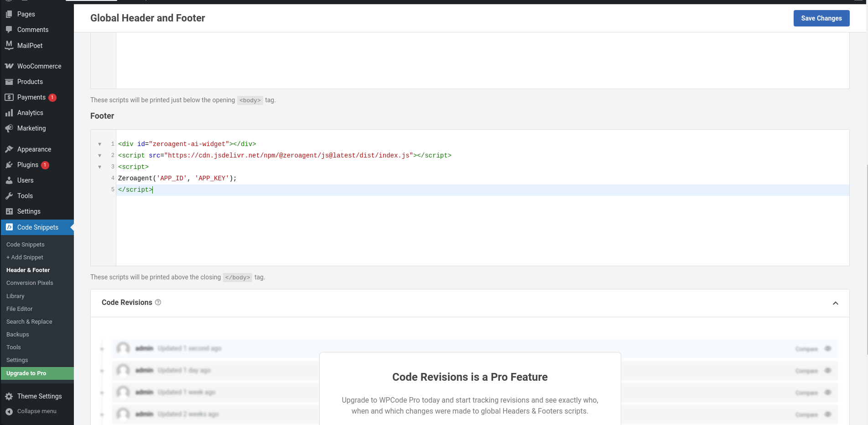The width and height of the screenshot is (868, 425).
Task: Select the MailPoet icon
Action: (9, 45)
